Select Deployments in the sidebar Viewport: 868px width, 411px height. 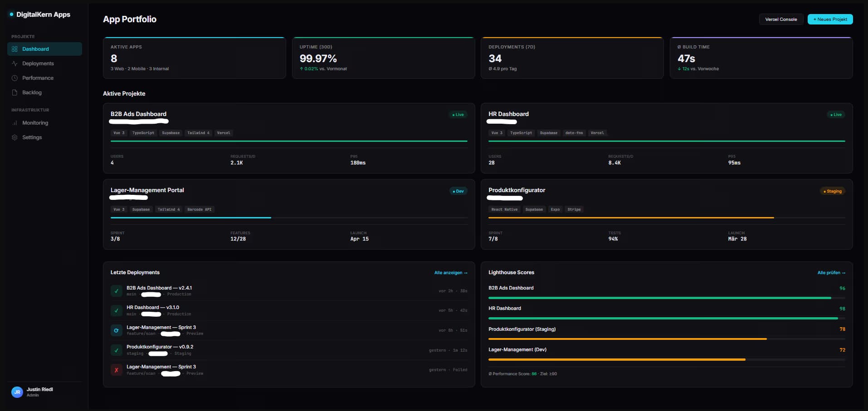point(38,63)
